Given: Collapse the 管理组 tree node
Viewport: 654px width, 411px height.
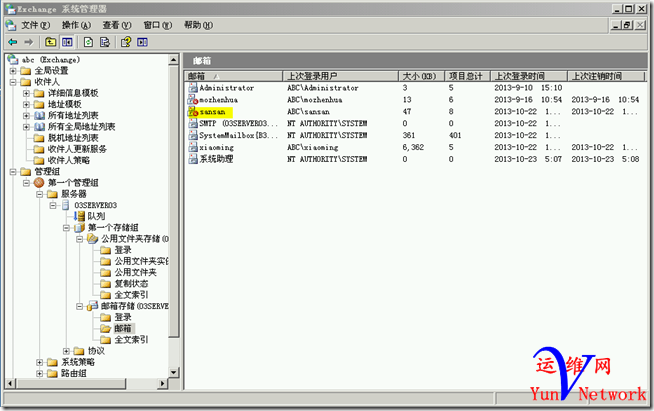Looking at the screenshot, I should pos(13,172).
